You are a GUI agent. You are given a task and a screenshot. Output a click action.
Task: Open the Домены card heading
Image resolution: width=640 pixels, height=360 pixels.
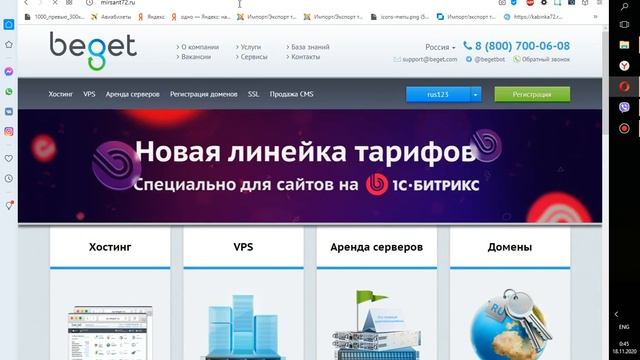click(x=510, y=247)
